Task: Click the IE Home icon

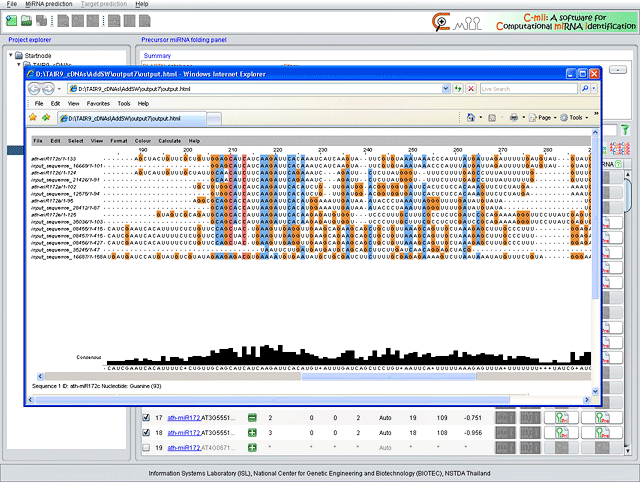Action: [471, 118]
